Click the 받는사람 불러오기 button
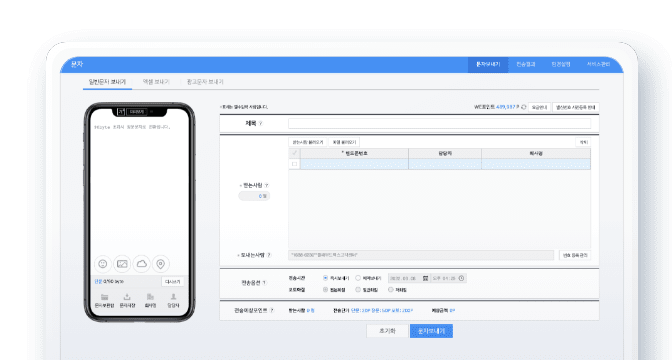 [308, 142]
